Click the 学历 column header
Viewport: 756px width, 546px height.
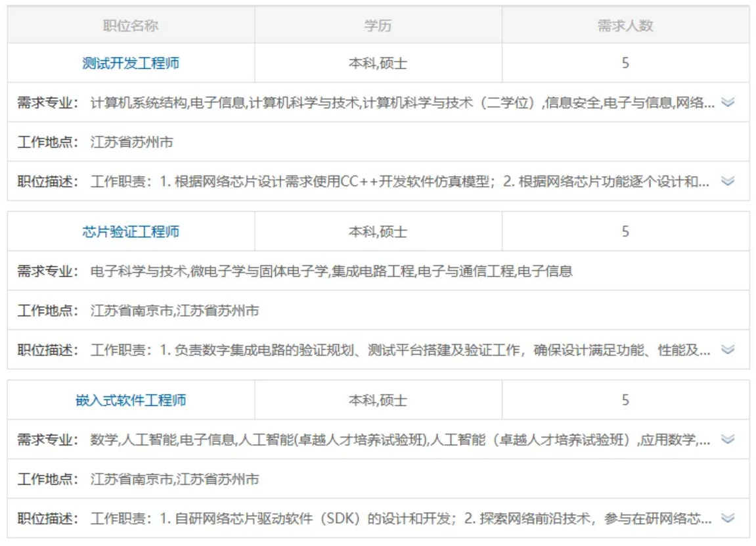point(378,26)
